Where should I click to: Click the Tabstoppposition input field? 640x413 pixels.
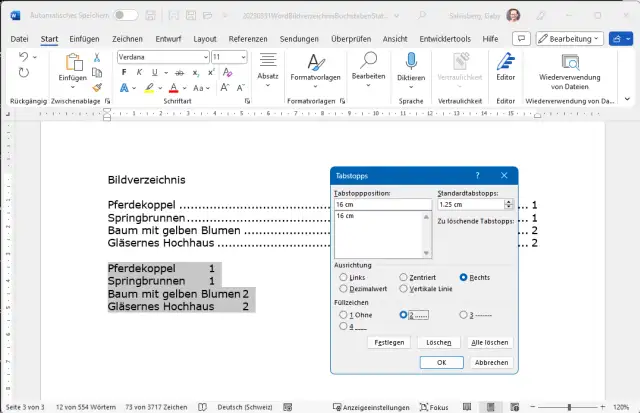(382, 204)
